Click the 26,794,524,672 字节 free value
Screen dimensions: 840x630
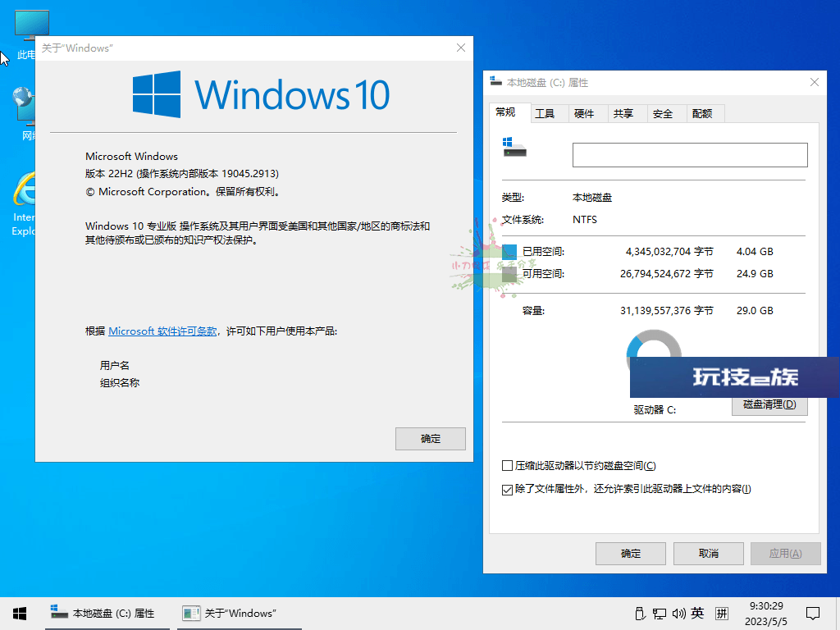click(x=666, y=274)
